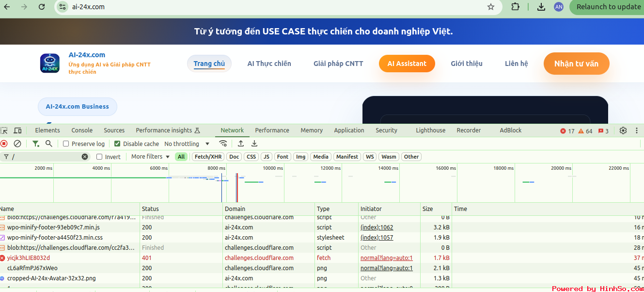Toggle the network filter funnel icon
The image size is (644, 292).
click(35, 144)
